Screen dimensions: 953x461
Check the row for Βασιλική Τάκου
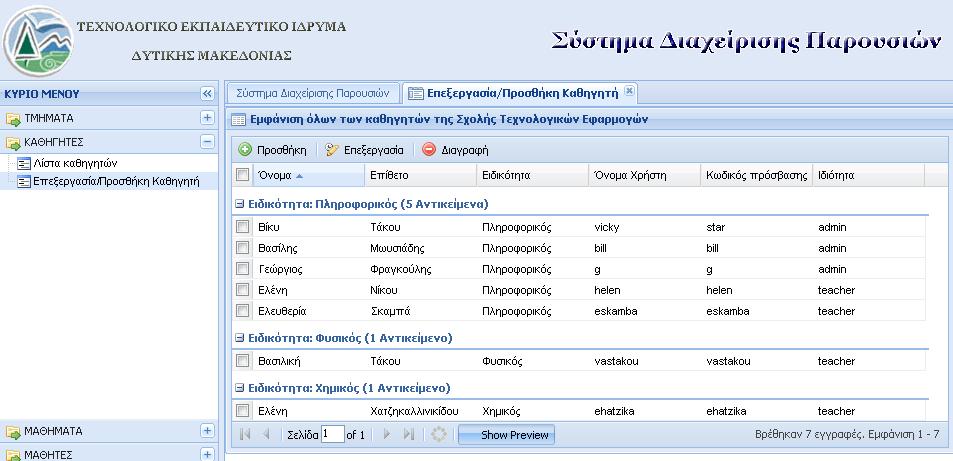(243, 361)
